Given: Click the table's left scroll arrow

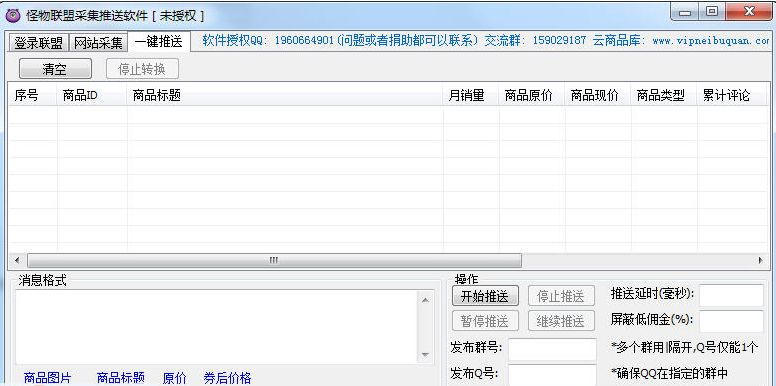Looking at the screenshot, I should (x=17, y=260).
